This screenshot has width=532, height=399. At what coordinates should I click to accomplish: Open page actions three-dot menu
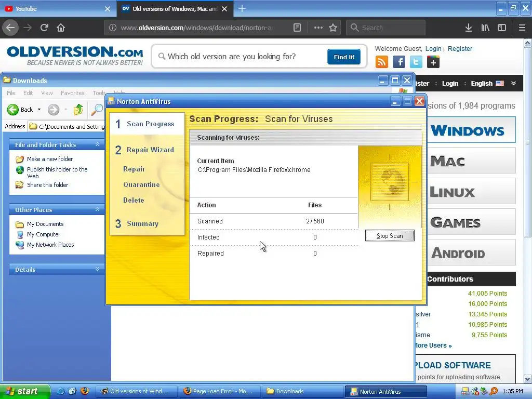click(x=318, y=28)
